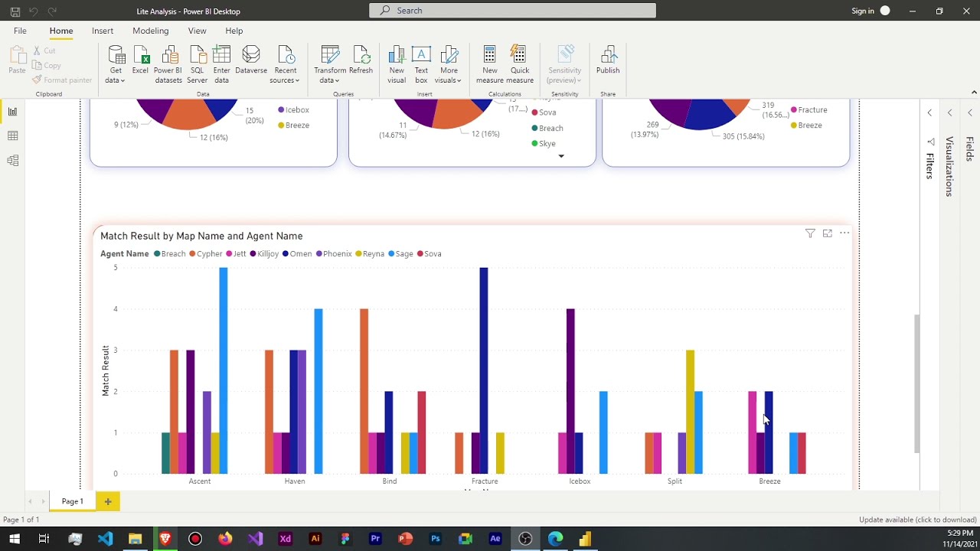Click Sage bar in Ascent group
The width and height of the screenshot is (980, 551).
click(224, 370)
